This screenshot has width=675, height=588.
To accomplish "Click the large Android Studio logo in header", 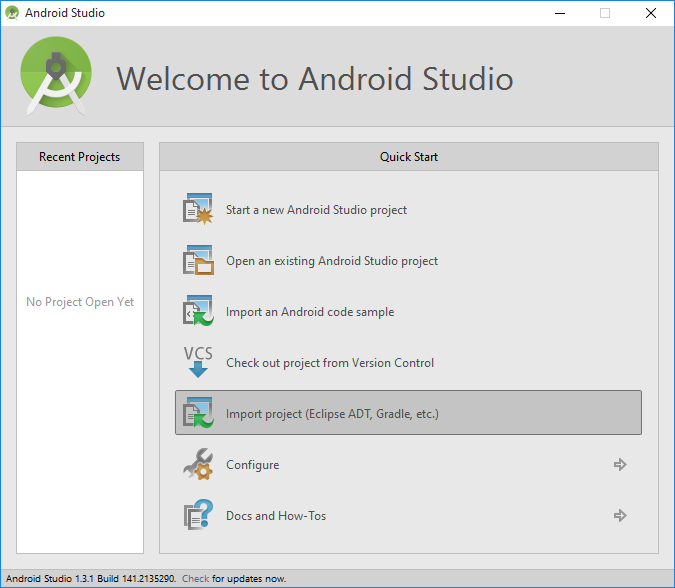I will pyautogui.click(x=56, y=76).
